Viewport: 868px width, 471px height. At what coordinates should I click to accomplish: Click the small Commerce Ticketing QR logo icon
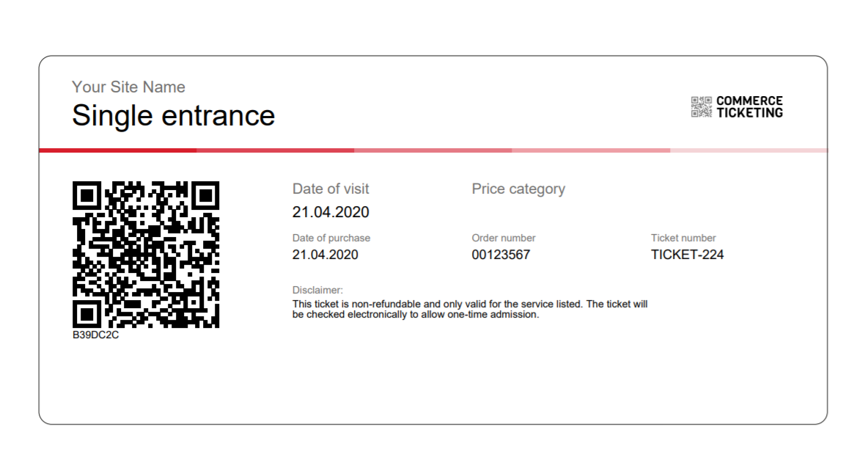point(701,107)
